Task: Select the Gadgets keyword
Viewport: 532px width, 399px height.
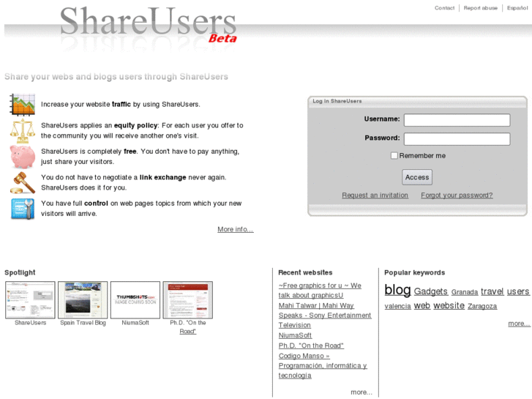Action: [431, 291]
